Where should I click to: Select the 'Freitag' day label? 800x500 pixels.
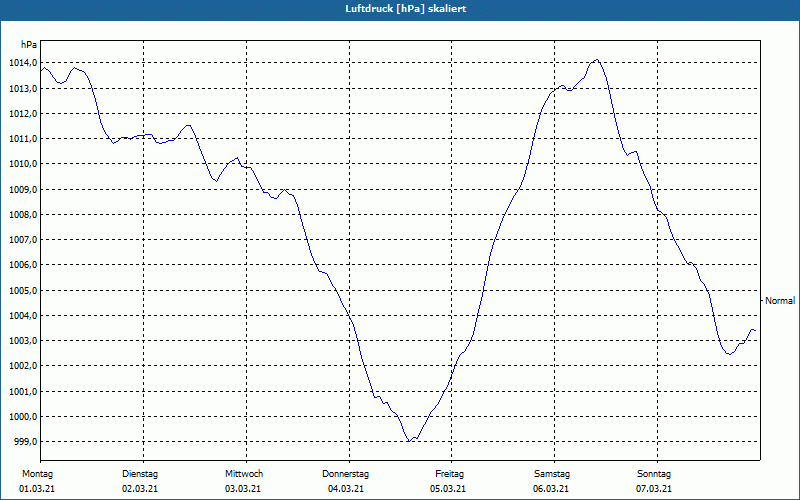click(x=449, y=474)
